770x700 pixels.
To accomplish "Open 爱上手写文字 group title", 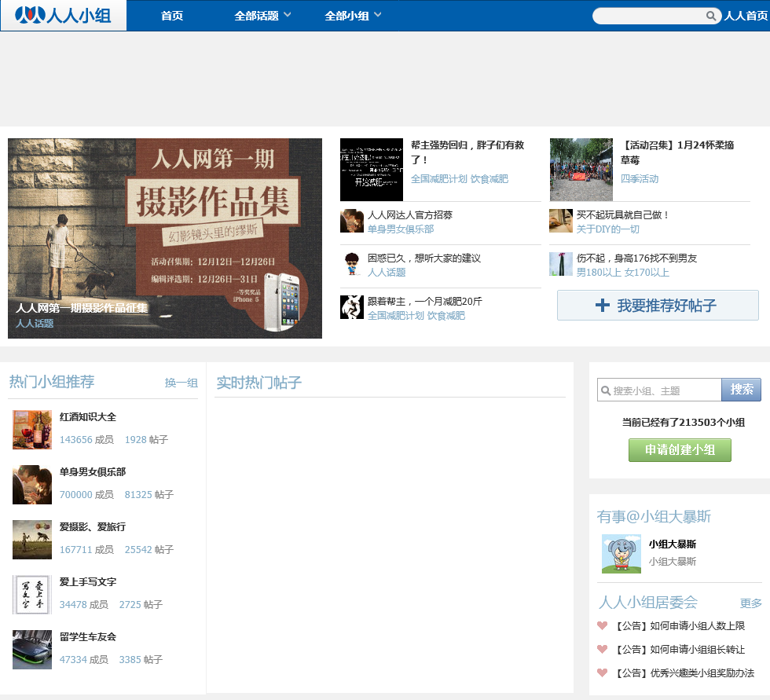I will tap(88, 581).
